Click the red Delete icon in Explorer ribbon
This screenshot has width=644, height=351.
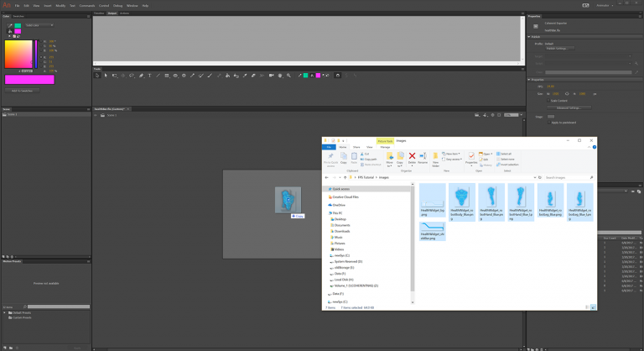(412, 157)
